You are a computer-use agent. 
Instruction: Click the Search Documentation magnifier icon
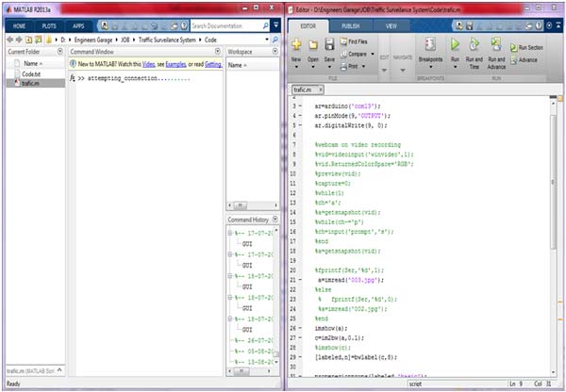coord(266,25)
